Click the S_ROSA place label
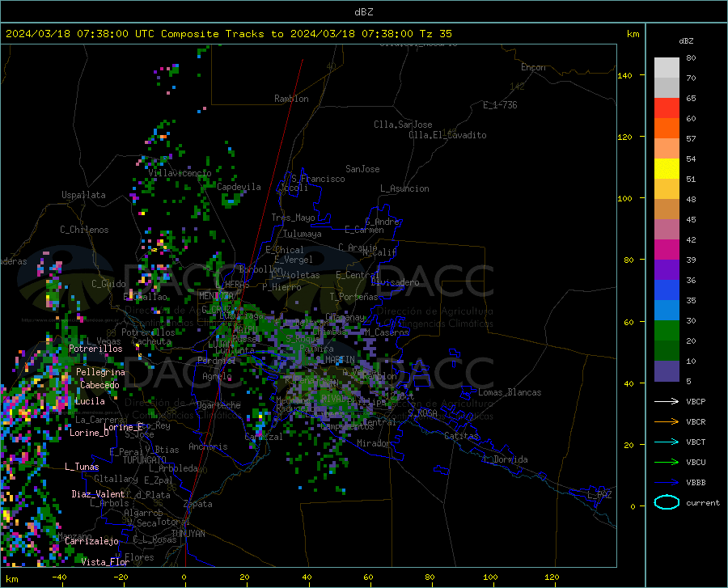This screenshot has width=728, height=588. (422, 412)
